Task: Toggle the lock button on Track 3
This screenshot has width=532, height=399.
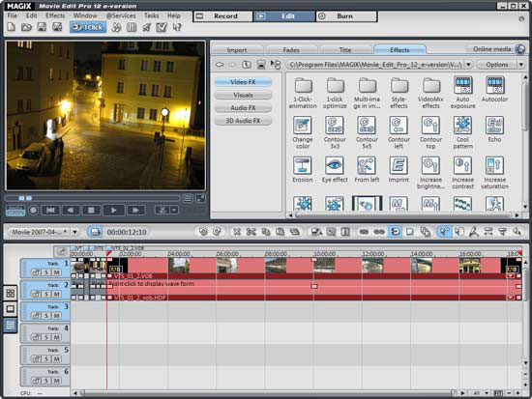Action: click(36, 315)
